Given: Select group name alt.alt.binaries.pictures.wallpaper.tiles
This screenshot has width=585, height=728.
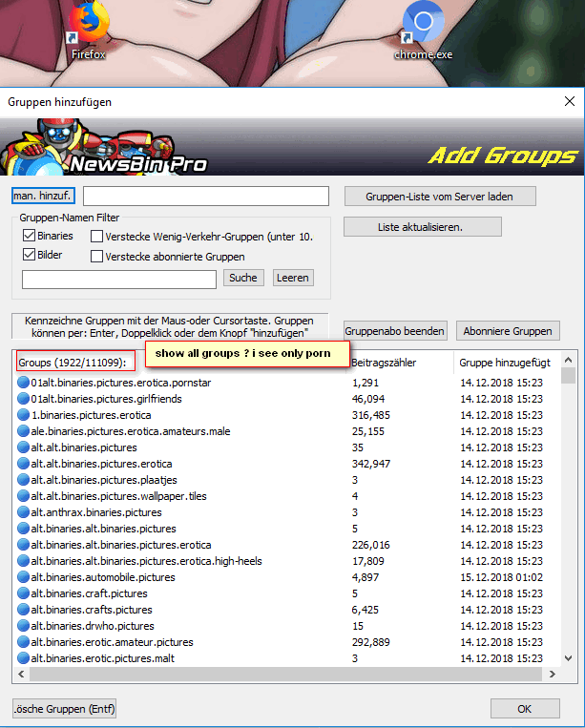Looking at the screenshot, I should click(x=118, y=496).
